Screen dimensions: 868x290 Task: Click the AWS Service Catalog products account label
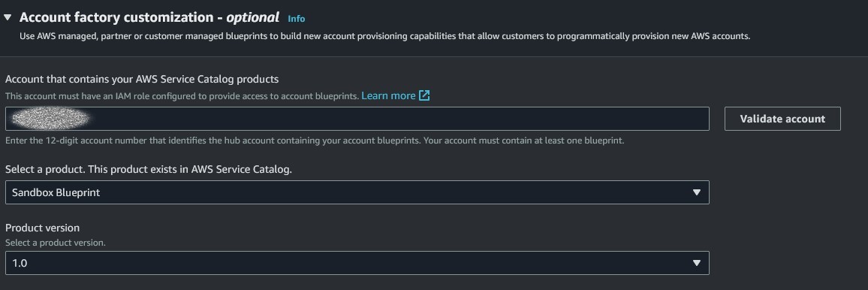142,79
